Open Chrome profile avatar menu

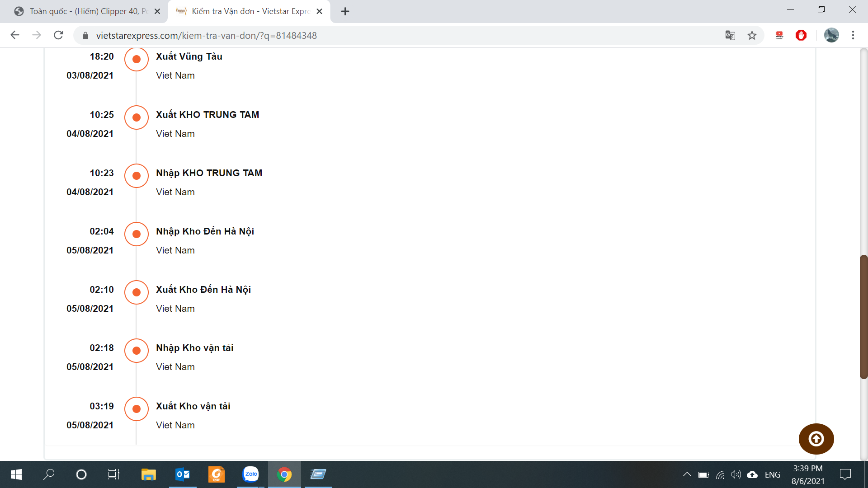[x=831, y=35]
